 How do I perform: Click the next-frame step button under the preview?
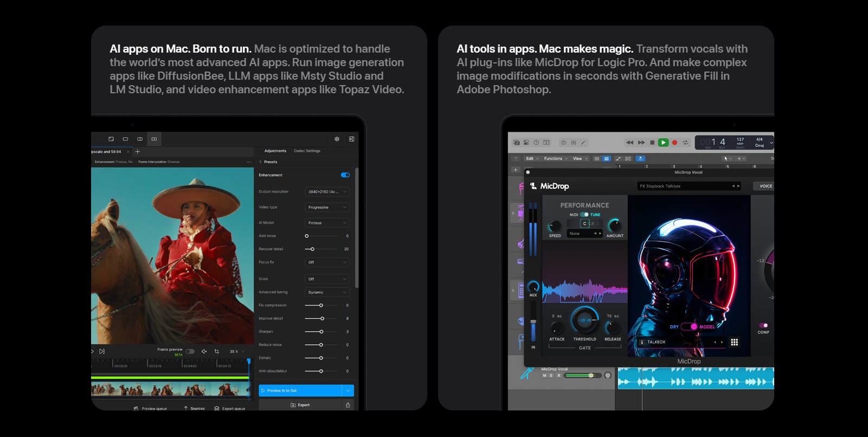[102, 351]
